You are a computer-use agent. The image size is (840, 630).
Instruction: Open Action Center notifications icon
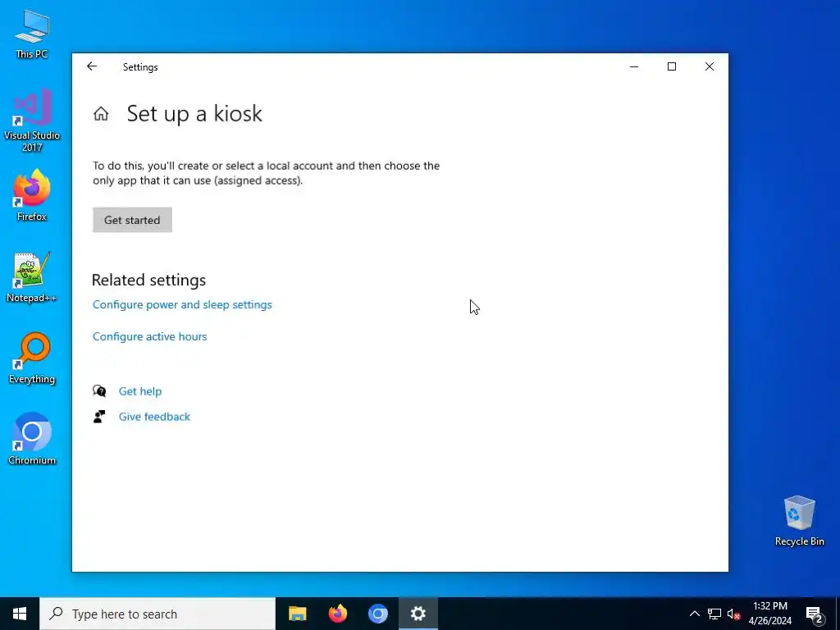[815, 614]
